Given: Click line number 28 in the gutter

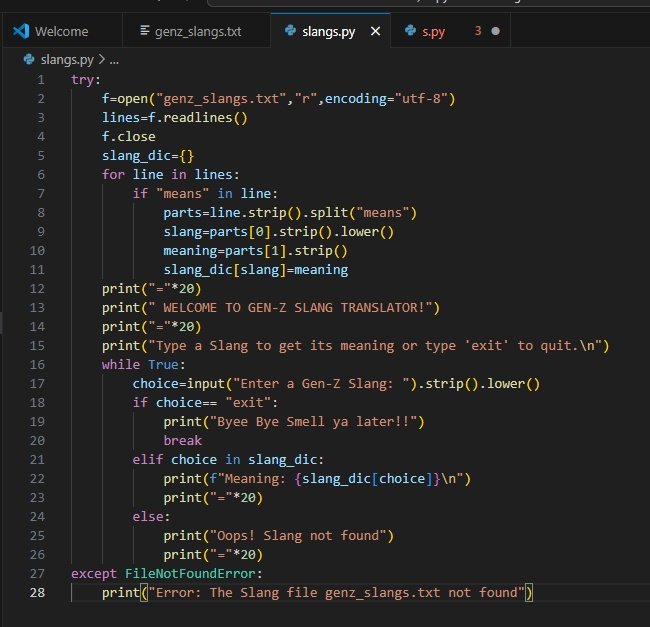Looking at the screenshot, I should (x=37, y=592).
